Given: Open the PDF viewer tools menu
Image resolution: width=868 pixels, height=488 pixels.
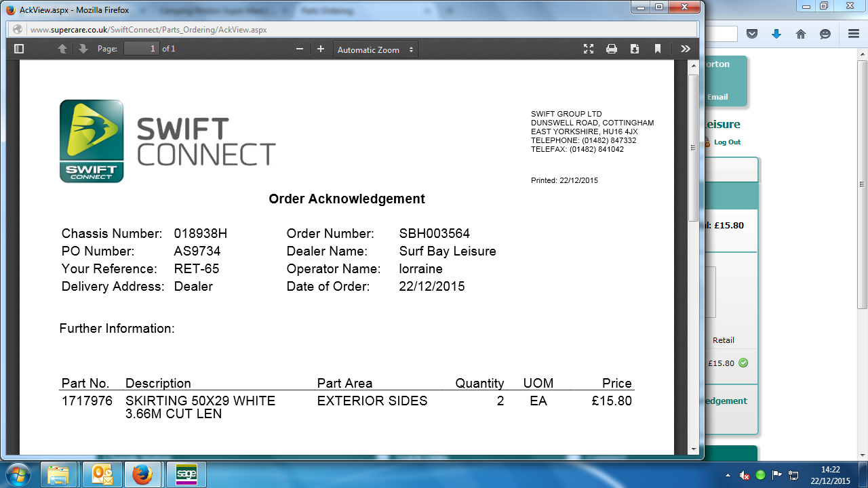Looking at the screenshot, I should click(x=686, y=49).
